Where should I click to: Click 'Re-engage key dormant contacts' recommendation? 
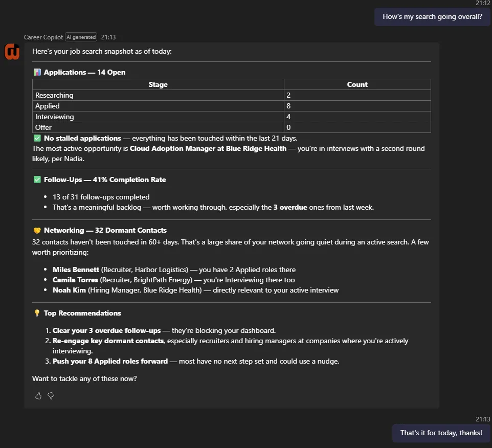[108, 341]
